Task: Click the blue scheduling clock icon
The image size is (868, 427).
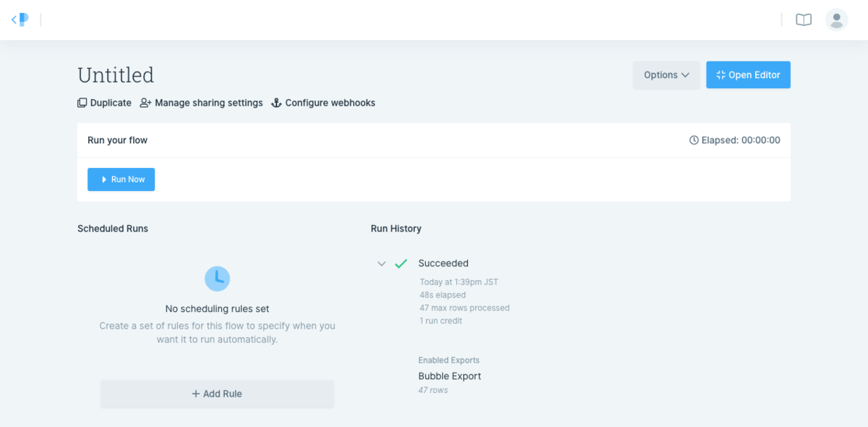Action: coord(217,278)
